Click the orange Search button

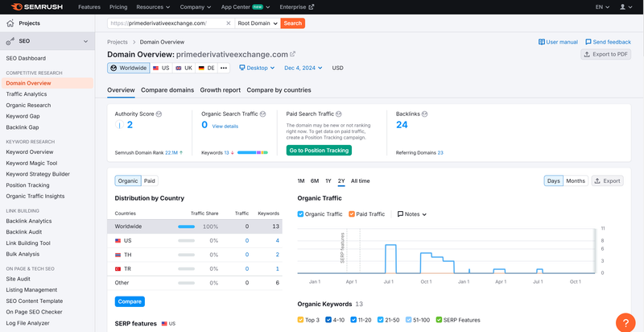pos(293,23)
